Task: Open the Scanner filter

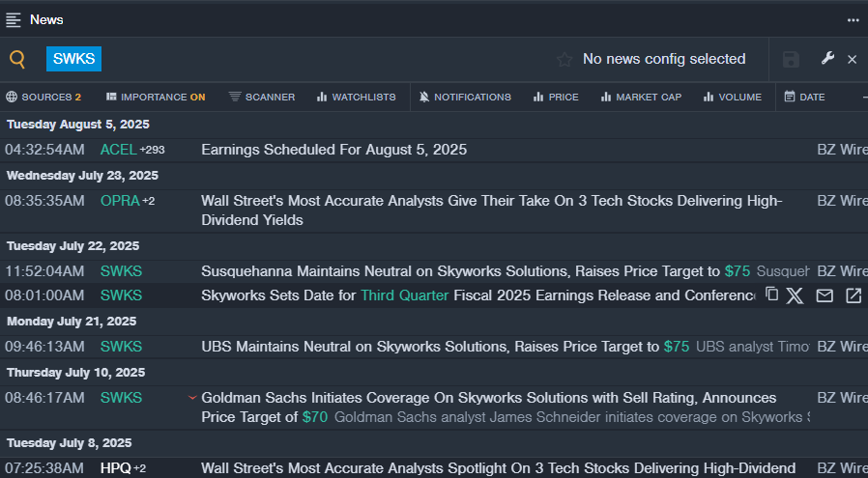Action: (262, 97)
